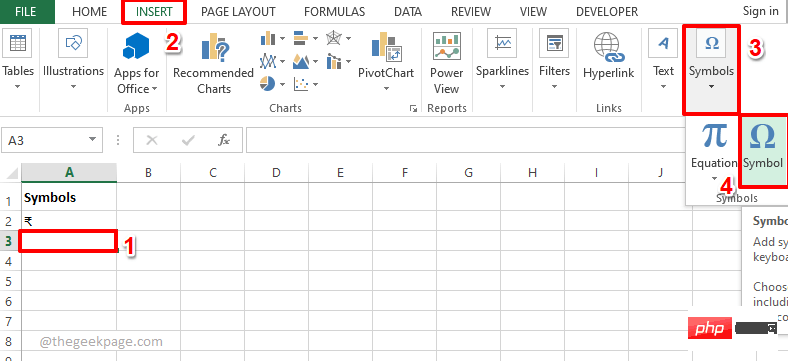This screenshot has width=788, height=361.
Task: Switch to the DATA tab
Action: 408,12
